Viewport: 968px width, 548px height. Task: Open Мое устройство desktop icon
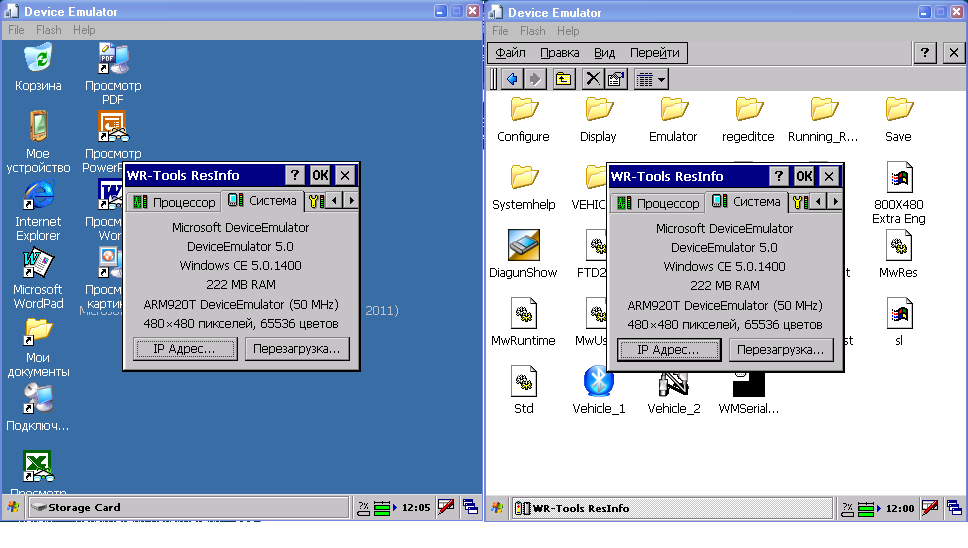click(38, 141)
